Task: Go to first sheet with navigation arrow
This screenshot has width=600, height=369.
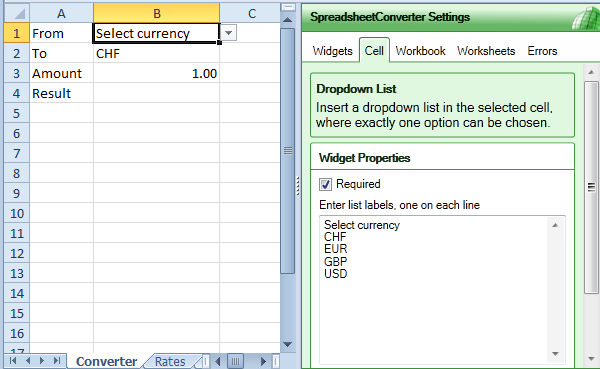Action: pos(13,361)
